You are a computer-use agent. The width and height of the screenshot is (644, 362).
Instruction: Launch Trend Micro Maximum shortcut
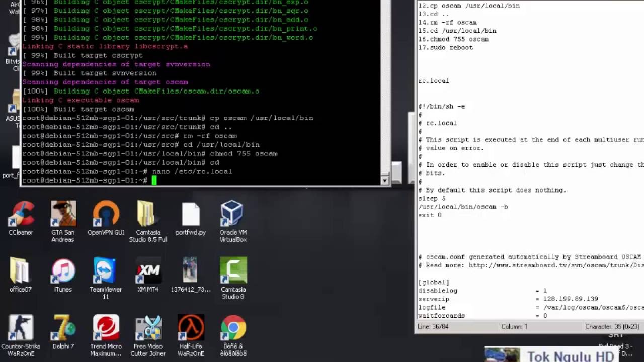106,335
